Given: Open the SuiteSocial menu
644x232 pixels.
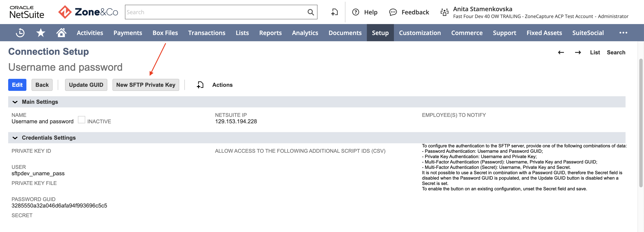Looking at the screenshot, I should coord(588,33).
